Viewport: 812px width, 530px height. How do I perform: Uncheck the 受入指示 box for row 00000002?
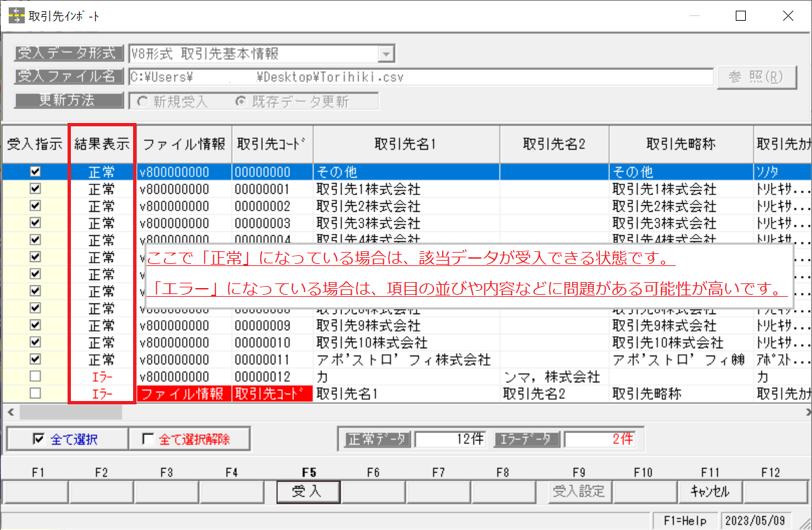point(35,206)
